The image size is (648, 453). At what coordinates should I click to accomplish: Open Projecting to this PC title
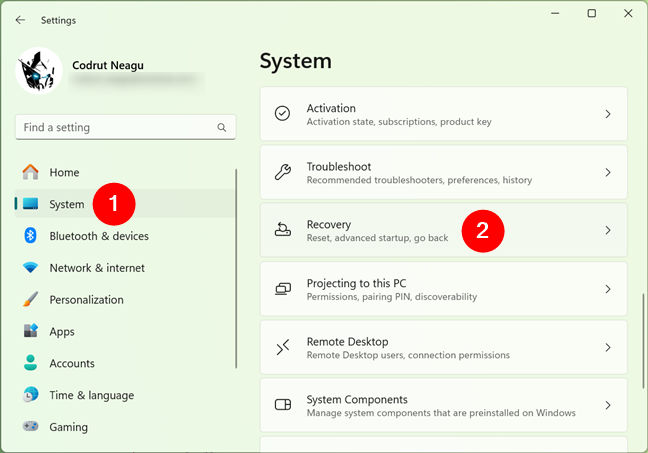(x=356, y=284)
